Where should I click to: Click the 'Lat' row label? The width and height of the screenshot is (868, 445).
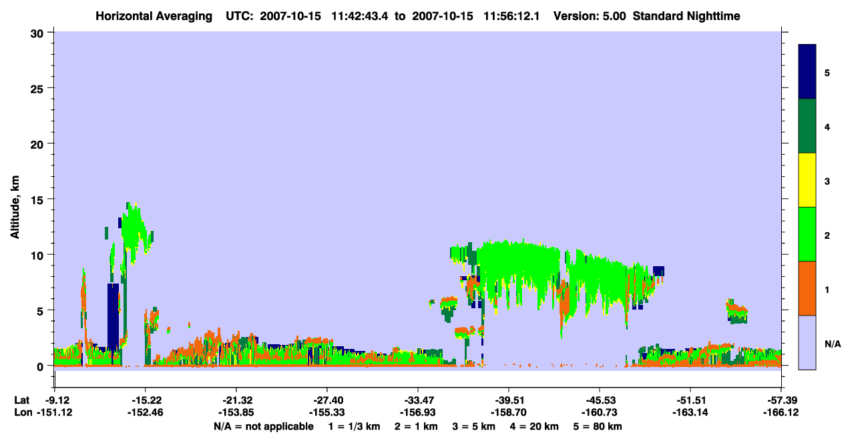point(21,400)
